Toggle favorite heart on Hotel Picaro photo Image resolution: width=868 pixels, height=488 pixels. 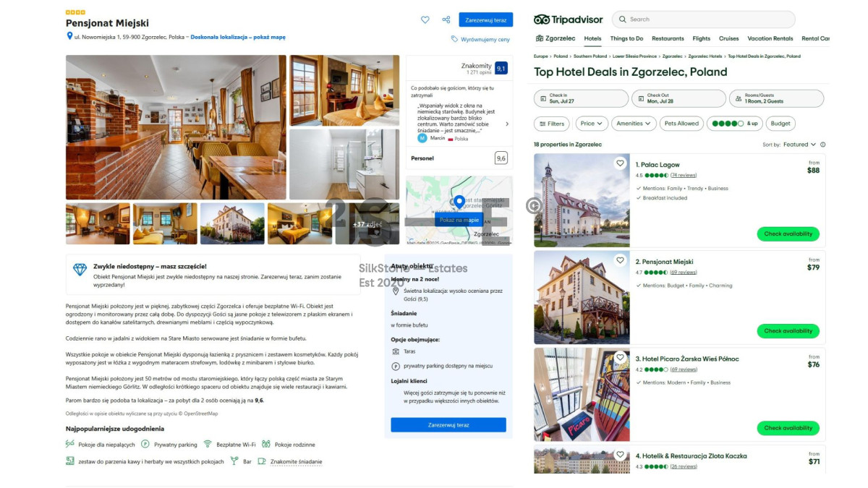pos(620,358)
